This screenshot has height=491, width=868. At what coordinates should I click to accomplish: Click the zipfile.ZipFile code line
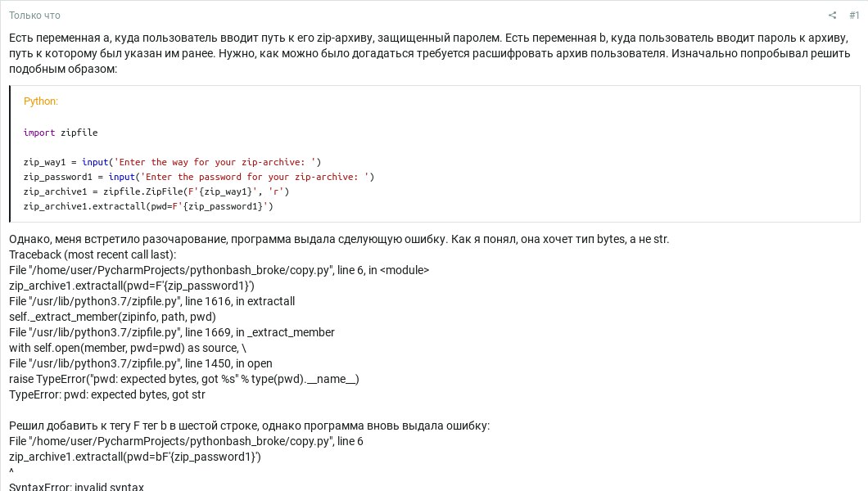(x=156, y=191)
